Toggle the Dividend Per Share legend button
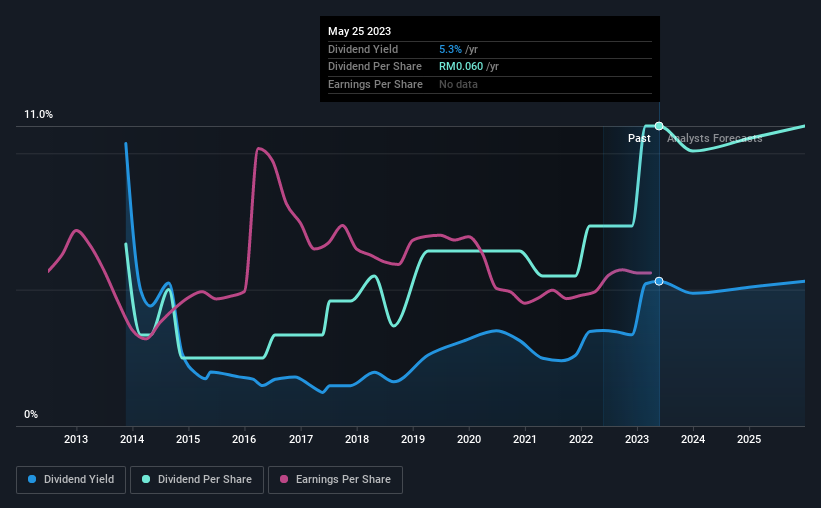This screenshot has width=821, height=508. (x=197, y=479)
